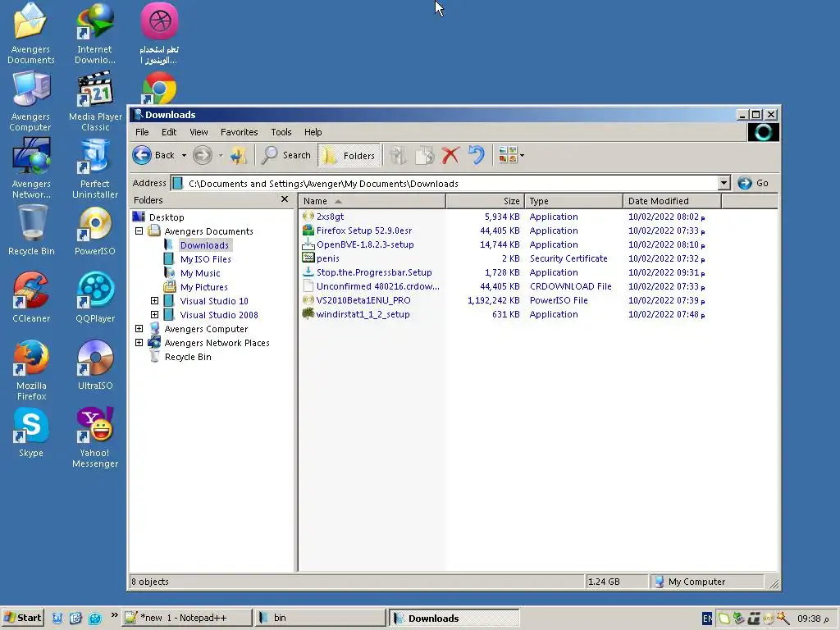Image resolution: width=840 pixels, height=630 pixels.
Task: Click the Move To toolbar icon
Action: pos(398,155)
